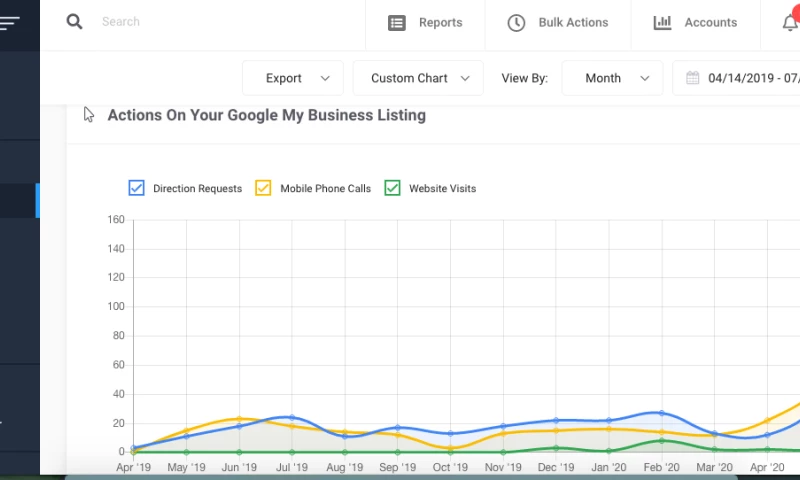Click the calendar icon by date range
Screen dimensions: 800x480
coord(692,78)
